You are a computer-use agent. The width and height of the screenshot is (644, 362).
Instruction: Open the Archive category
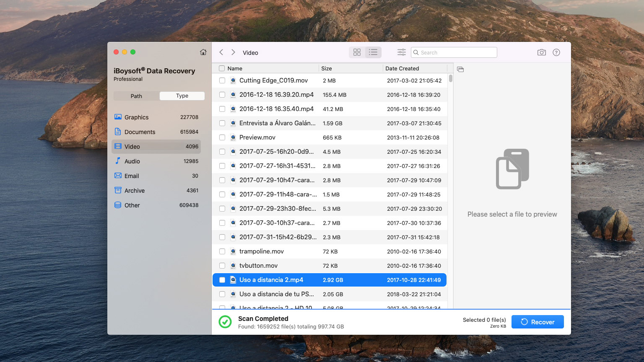tap(156, 191)
